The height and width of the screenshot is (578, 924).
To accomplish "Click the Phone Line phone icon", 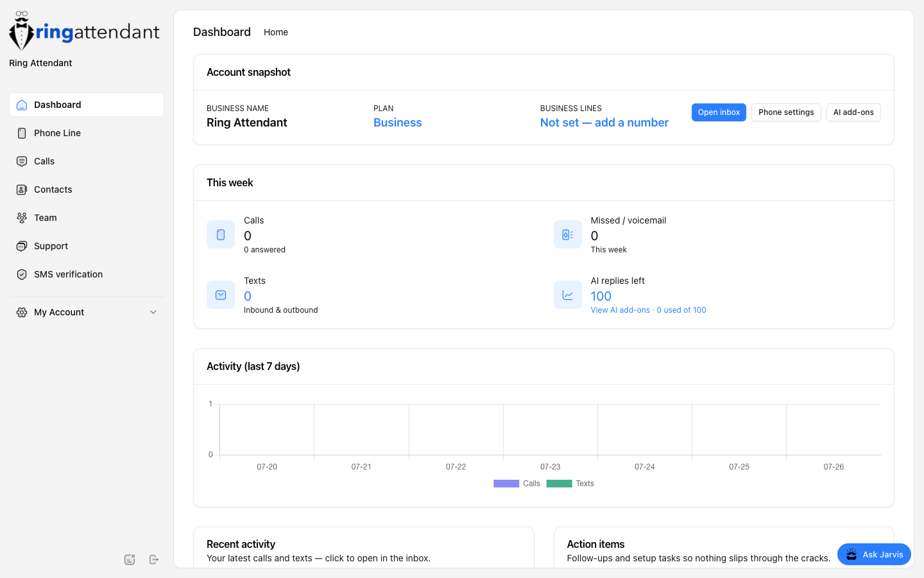I will point(22,133).
